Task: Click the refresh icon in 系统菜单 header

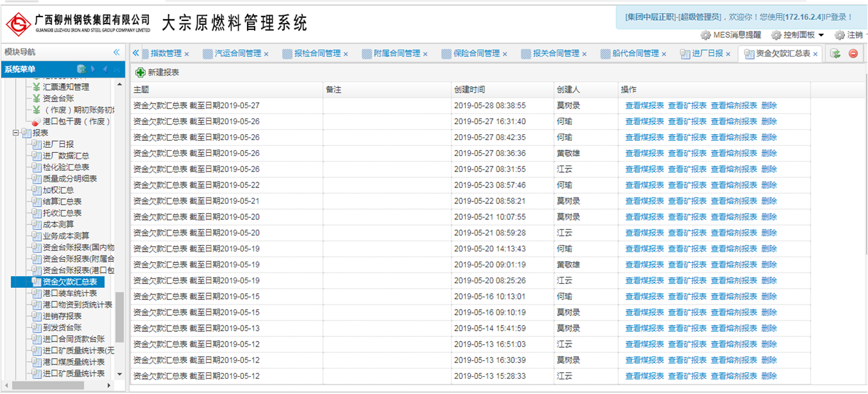Action: (81, 69)
